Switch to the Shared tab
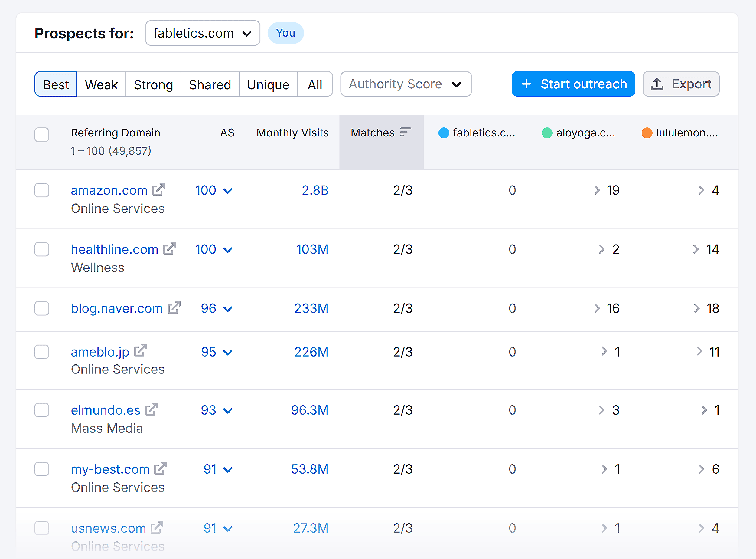This screenshot has width=756, height=559. [210, 84]
